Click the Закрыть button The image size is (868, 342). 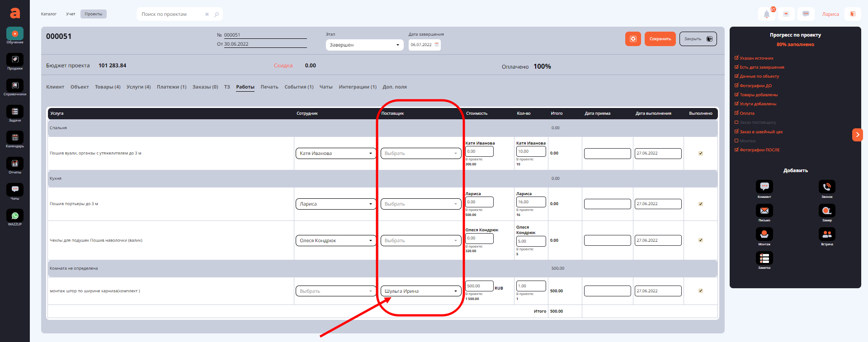(x=698, y=39)
